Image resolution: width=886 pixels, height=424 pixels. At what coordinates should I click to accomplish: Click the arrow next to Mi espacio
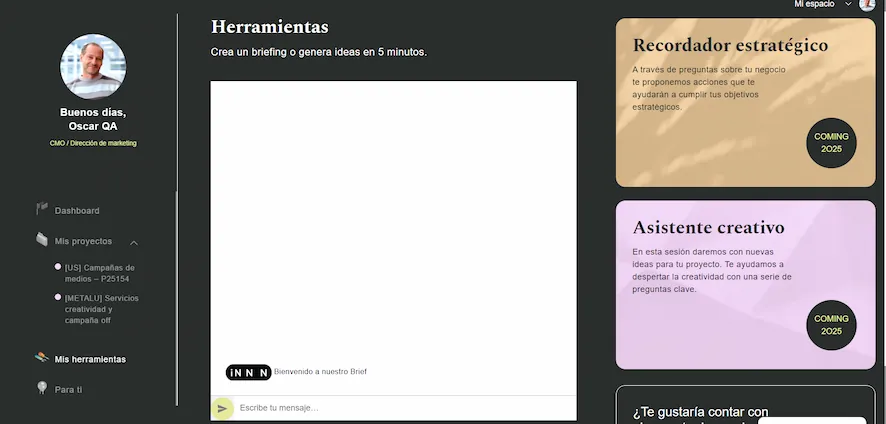tap(848, 5)
